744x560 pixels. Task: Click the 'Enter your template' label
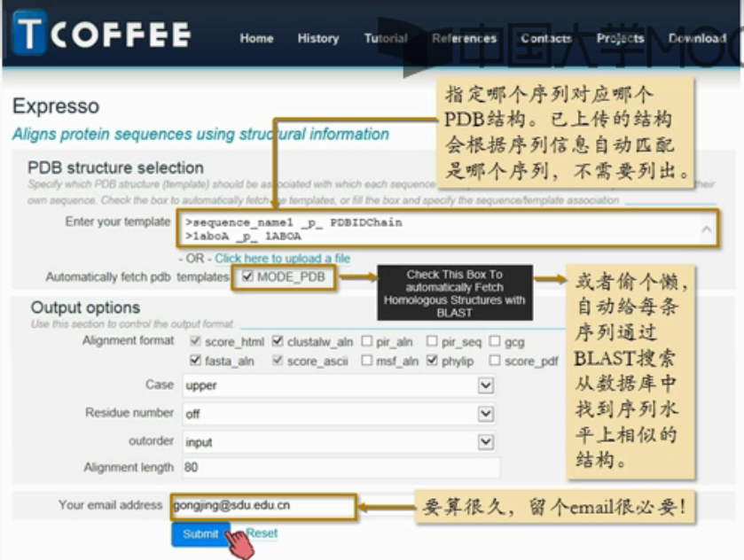118,222
